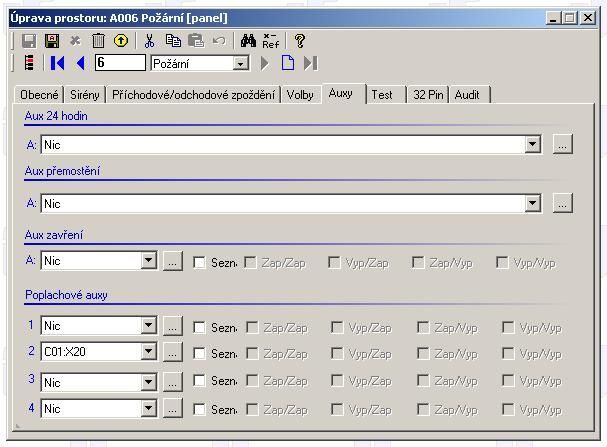This screenshot has height=447, width=607.
Task: Enable Sezn checkbox for Aux zavření
Action: coord(199,262)
